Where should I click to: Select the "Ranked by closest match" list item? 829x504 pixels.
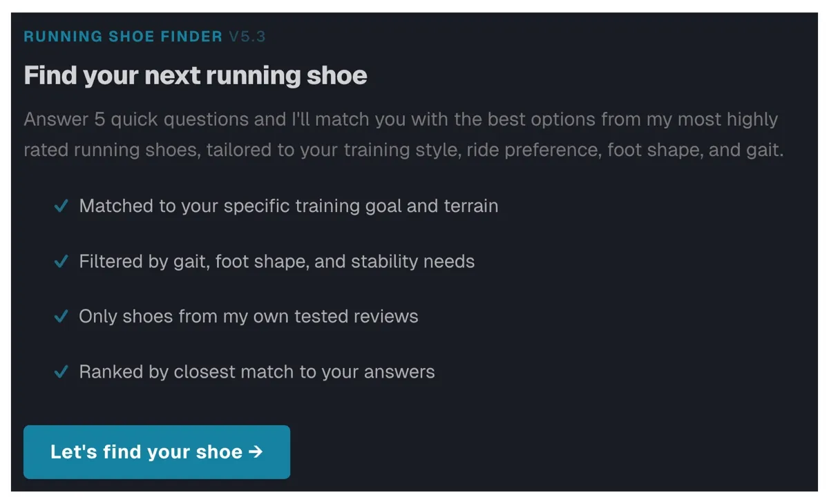(256, 372)
